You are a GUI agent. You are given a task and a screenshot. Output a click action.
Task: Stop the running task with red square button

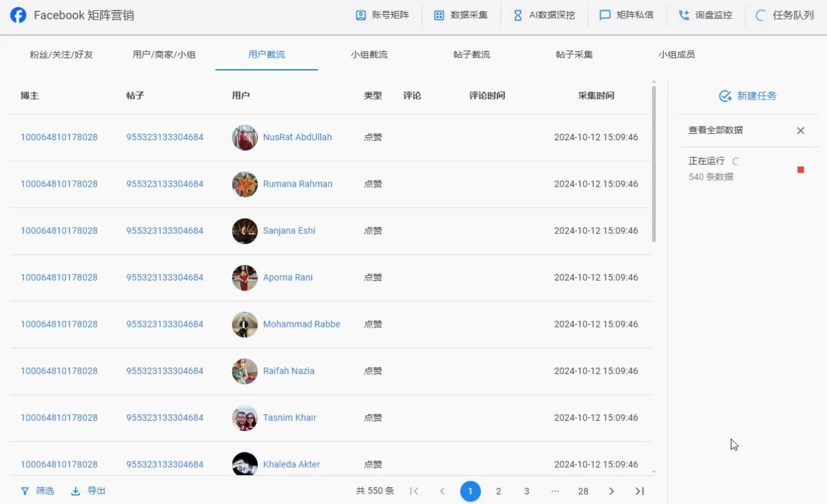pos(801,169)
